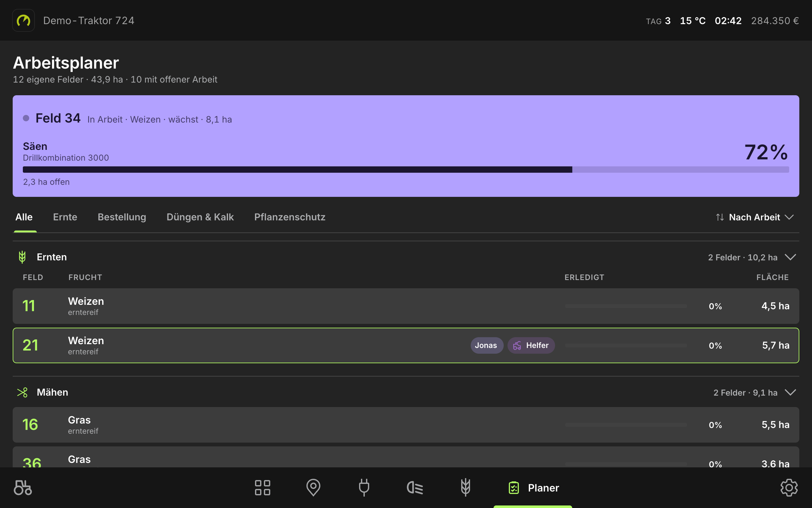812x508 pixels.
Task: Click the 5,5 ha area of field 16
Action: 775,425
